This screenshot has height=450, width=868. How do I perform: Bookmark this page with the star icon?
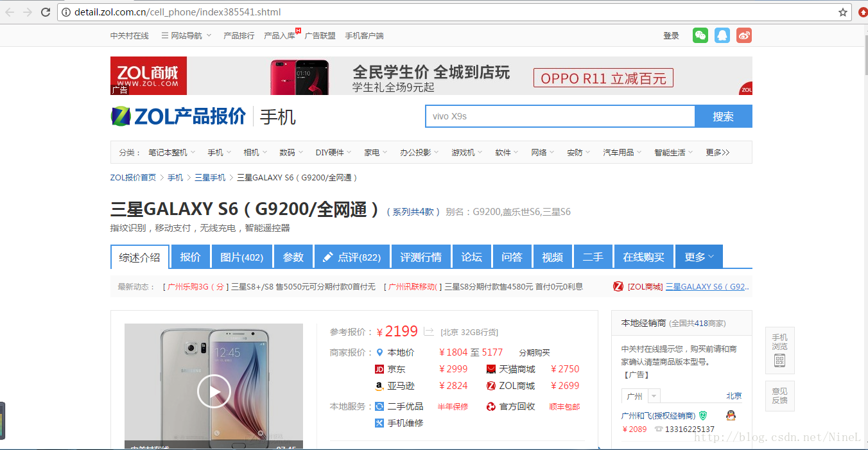point(843,12)
